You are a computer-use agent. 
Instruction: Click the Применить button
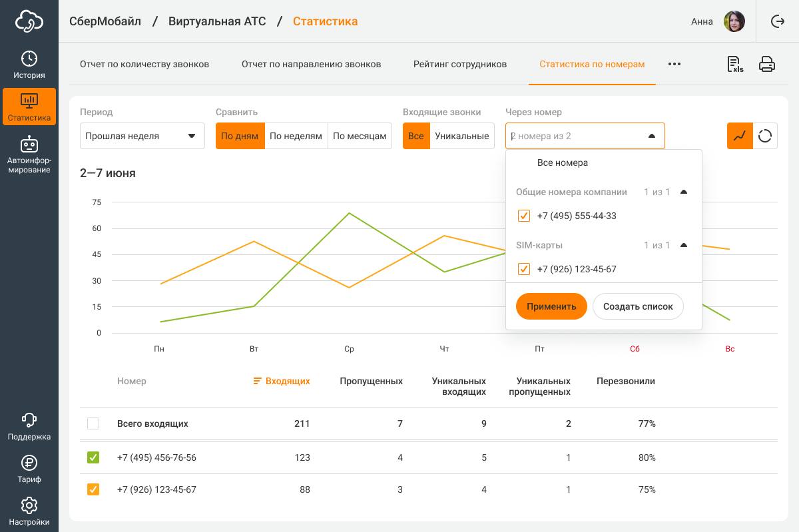(551, 306)
